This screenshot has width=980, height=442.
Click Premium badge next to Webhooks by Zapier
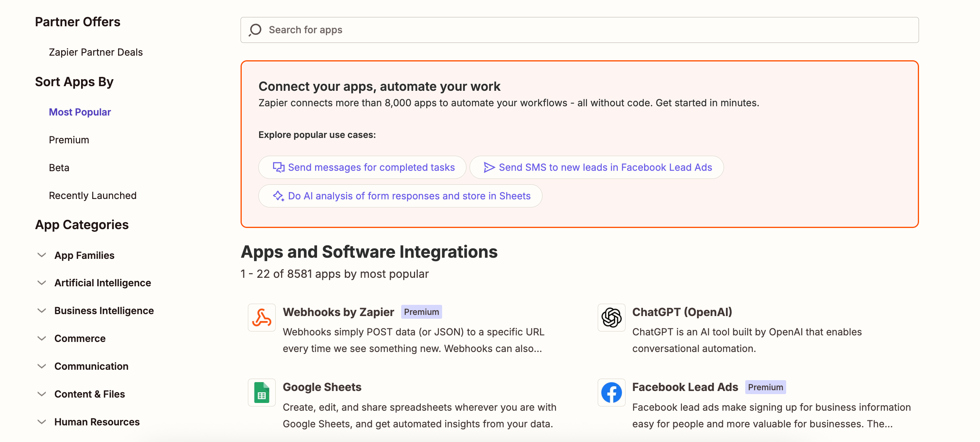click(x=422, y=312)
